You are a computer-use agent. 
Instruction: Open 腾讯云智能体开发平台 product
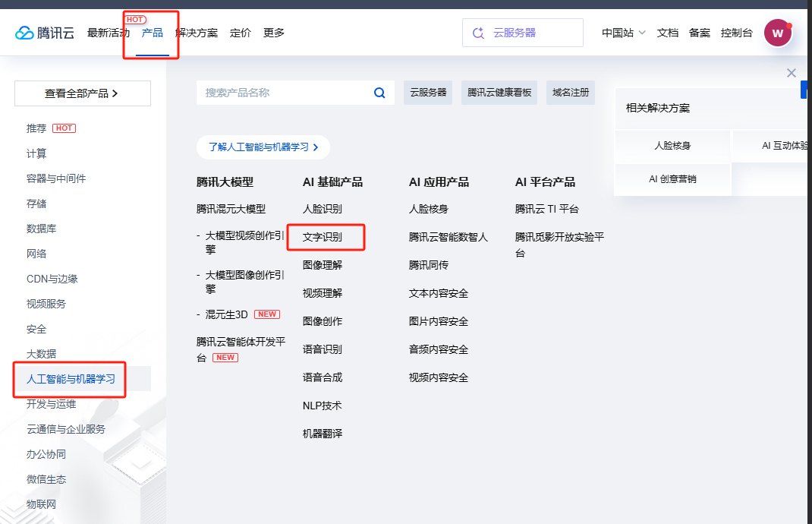tap(241, 349)
